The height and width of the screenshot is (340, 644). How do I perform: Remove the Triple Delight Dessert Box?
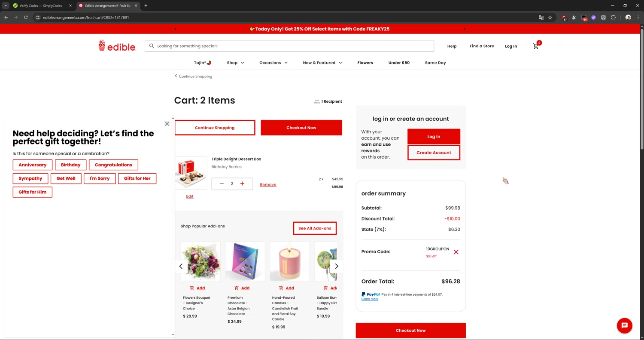tap(268, 184)
